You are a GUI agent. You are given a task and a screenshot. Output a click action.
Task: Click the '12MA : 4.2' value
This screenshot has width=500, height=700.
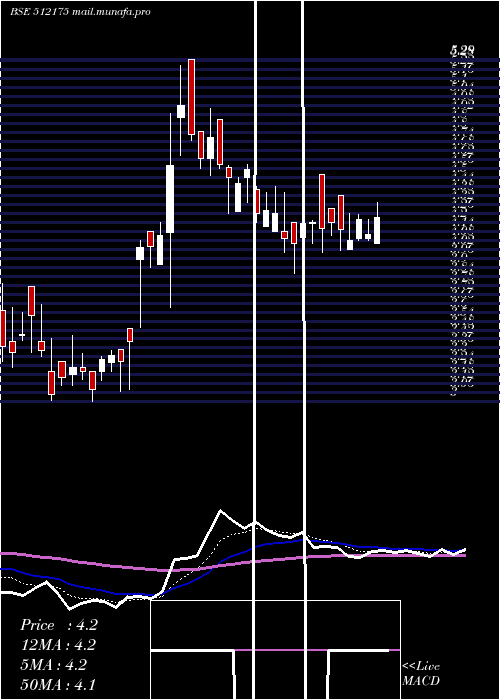(58, 645)
